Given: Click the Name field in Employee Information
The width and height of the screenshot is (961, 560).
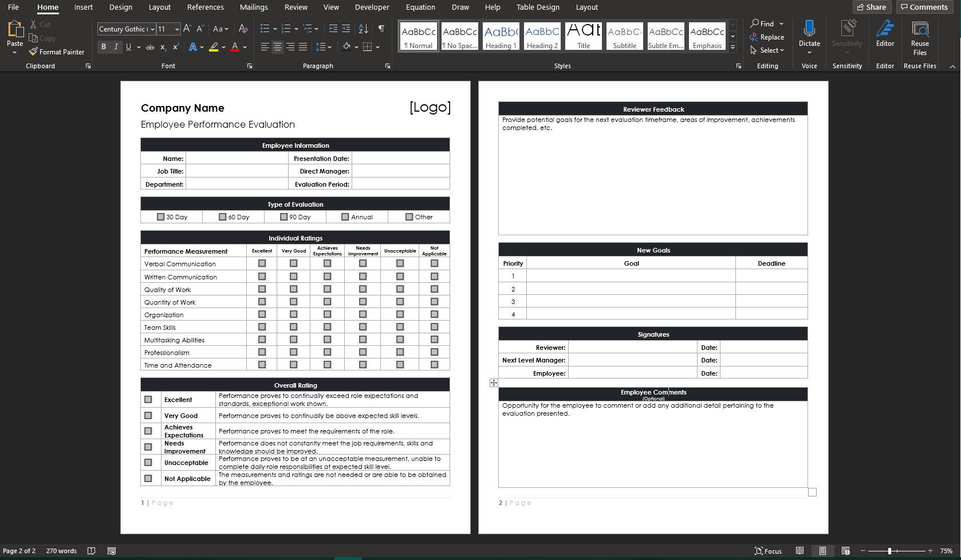Looking at the screenshot, I should (237, 158).
